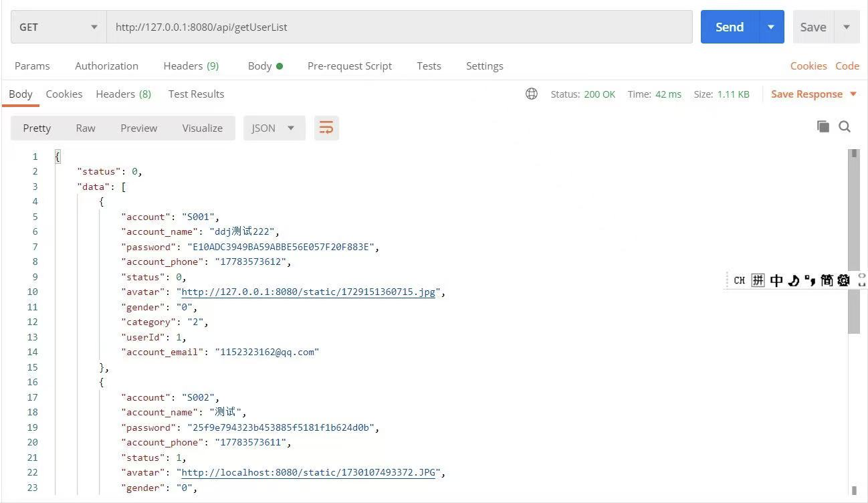This screenshot has height=503, width=868.
Task: Click the phone value "17783573611"
Action: coord(250,442)
